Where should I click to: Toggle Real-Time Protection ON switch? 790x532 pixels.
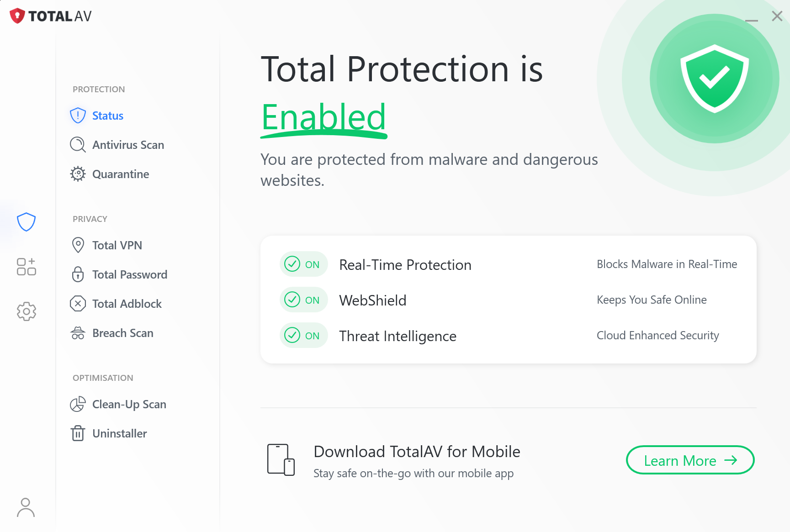303,264
